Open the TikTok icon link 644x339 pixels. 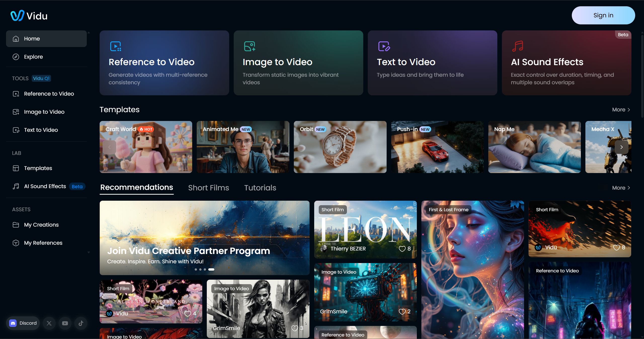coord(81,323)
